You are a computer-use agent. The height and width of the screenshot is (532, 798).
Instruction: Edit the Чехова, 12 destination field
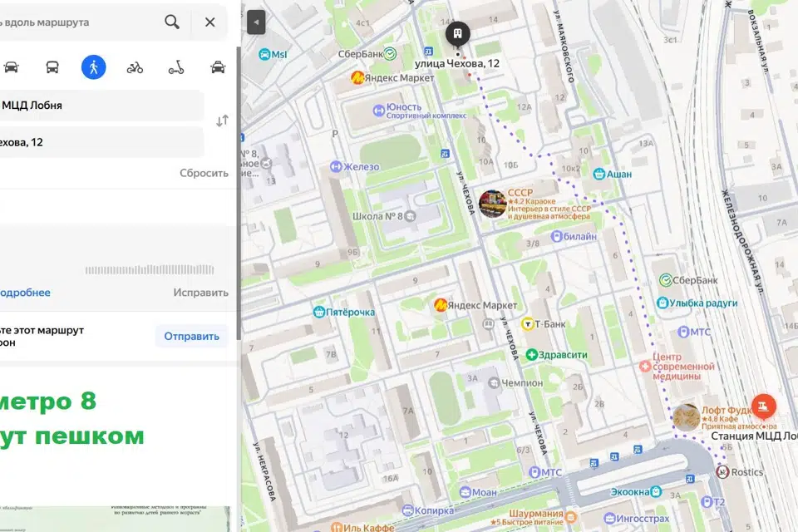(101, 142)
